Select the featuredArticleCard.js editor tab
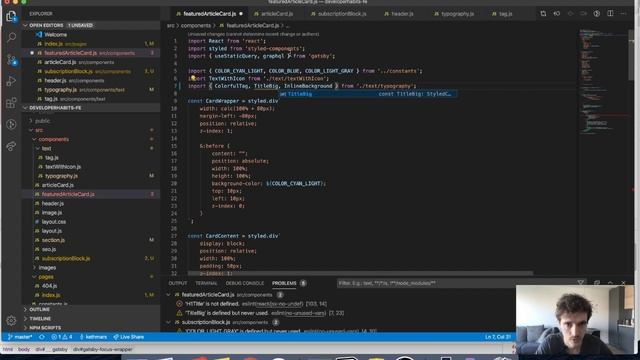The image size is (640, 360). click(209, 14)
